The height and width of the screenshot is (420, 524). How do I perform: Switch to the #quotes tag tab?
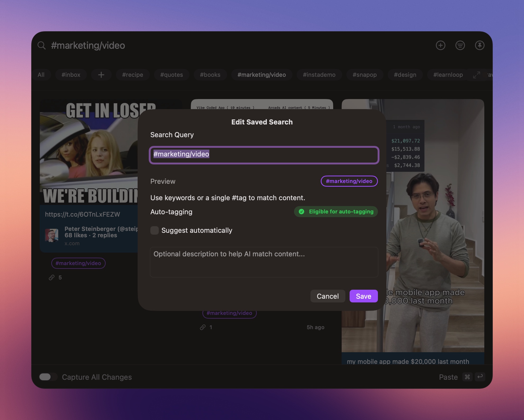171,75
